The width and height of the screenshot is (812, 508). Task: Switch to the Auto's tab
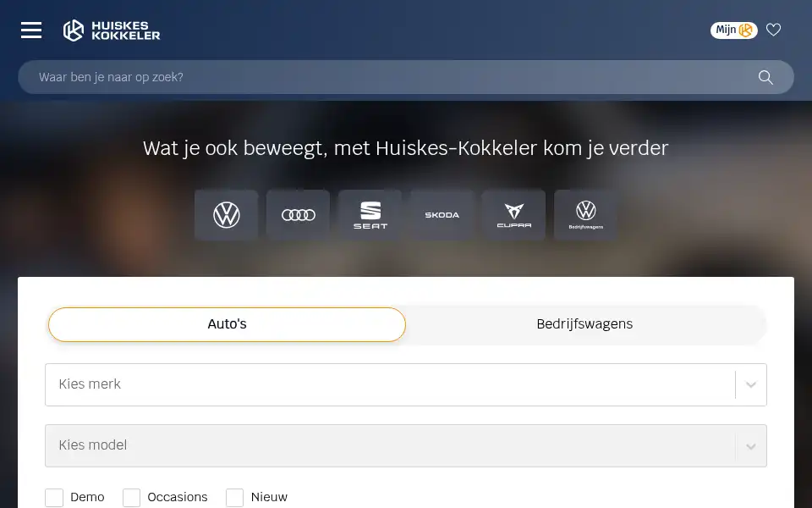(227, 324)
